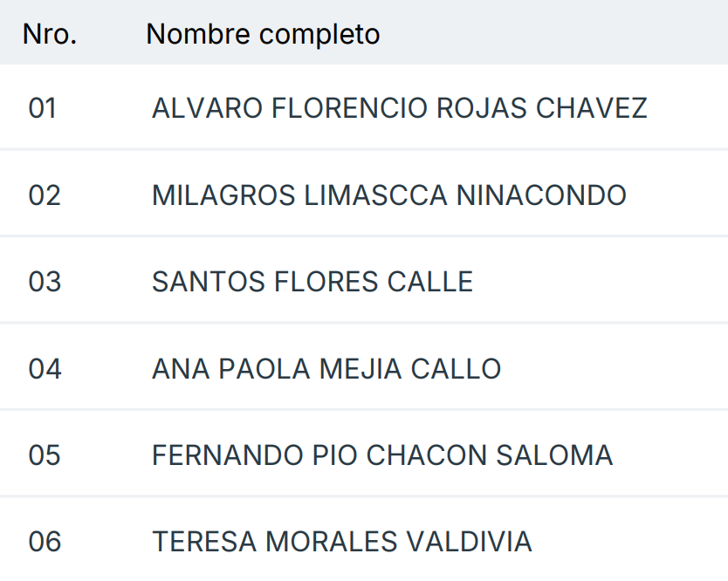Select row number 02
728x581 pixels.
point(45,195)
